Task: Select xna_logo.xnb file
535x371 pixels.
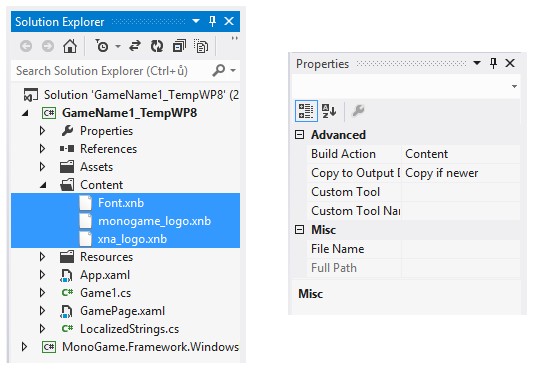Action: pyautogui.click(x=132, y=239)
